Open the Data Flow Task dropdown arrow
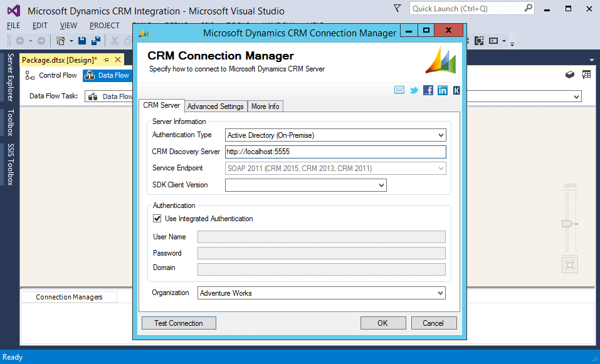Viewport: 600px width, 364px height. point(576,96)
